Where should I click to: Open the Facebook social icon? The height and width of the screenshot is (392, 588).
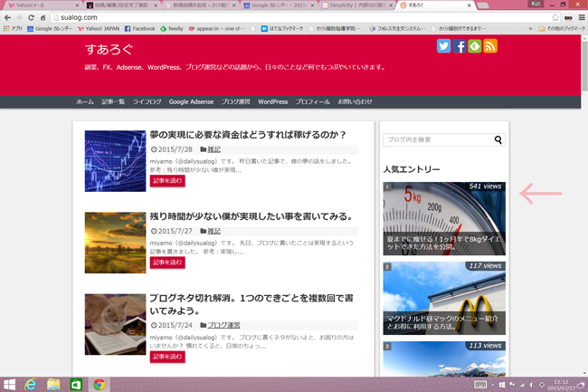point(460,46)
